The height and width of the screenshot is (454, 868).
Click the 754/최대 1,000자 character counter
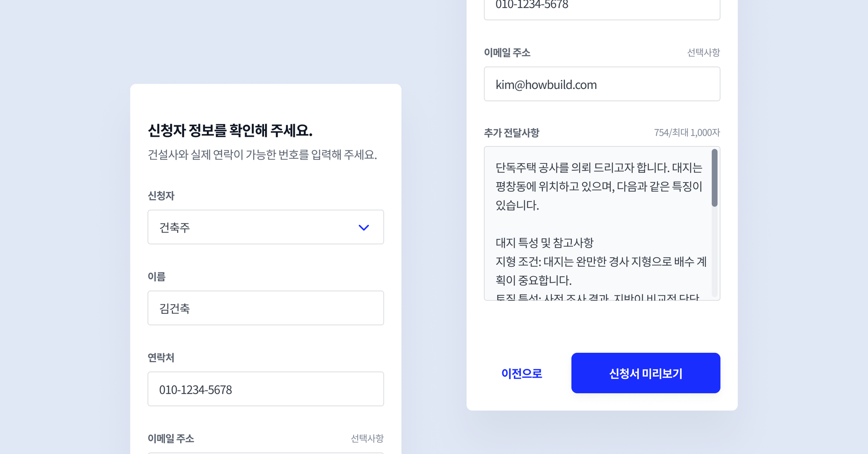point(687,133)
